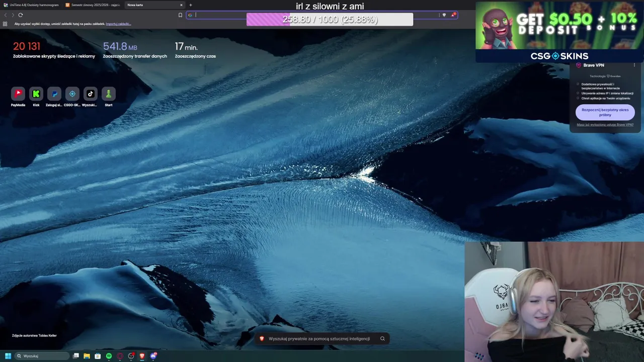Click the 258.80 / 1000 progress bar

pyautogui.click(x=330, y=19)
